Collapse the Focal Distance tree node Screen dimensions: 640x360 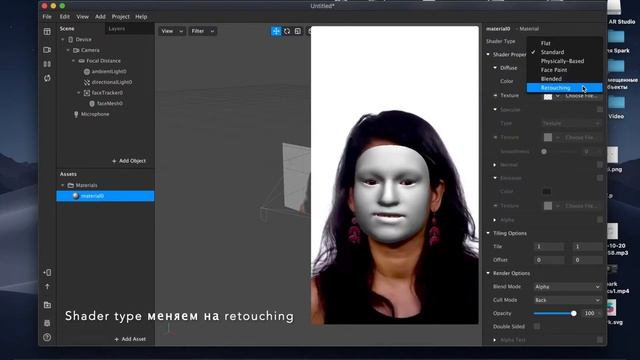point(73,61)
